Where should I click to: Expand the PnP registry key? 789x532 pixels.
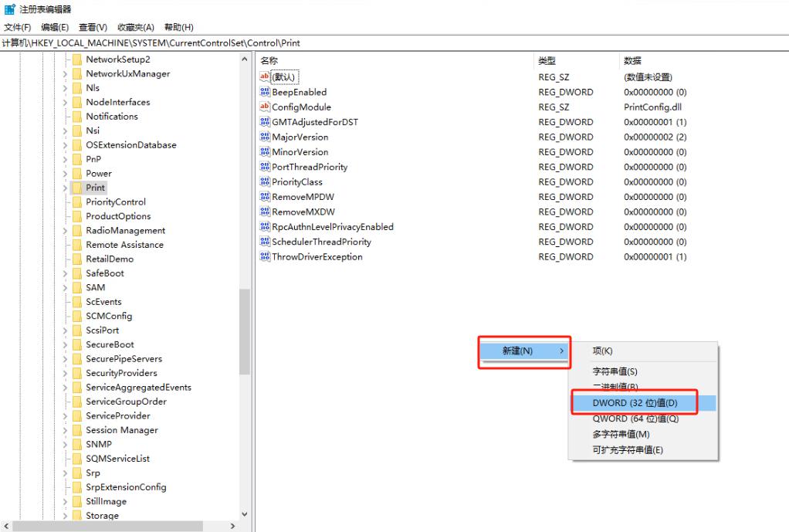tap(66, 159)
